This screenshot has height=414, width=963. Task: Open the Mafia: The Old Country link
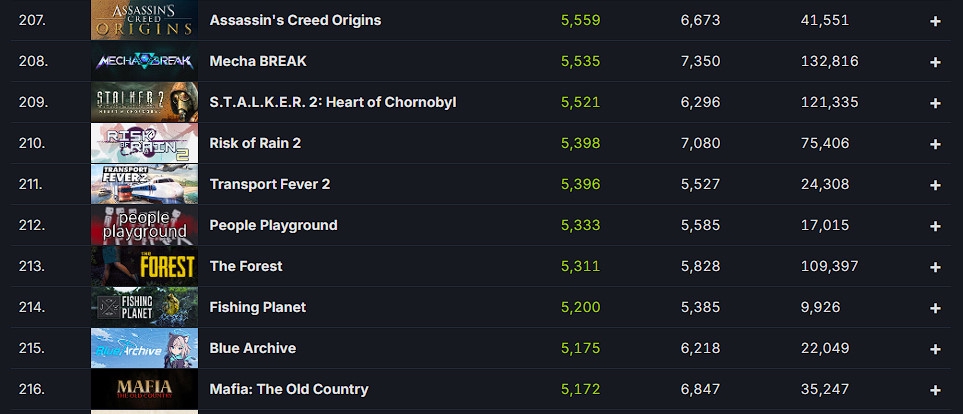289,389
